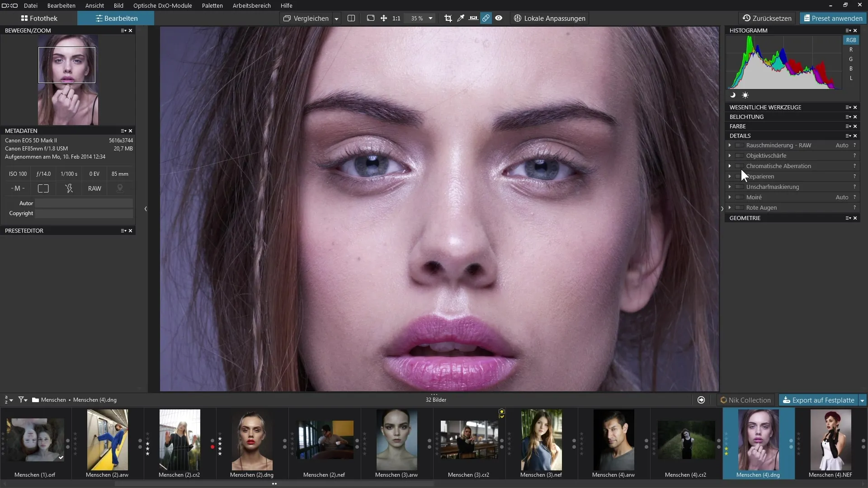Open the DETAILS palette menu icon
Screen dimensions: 868x488
click(848, 136)
